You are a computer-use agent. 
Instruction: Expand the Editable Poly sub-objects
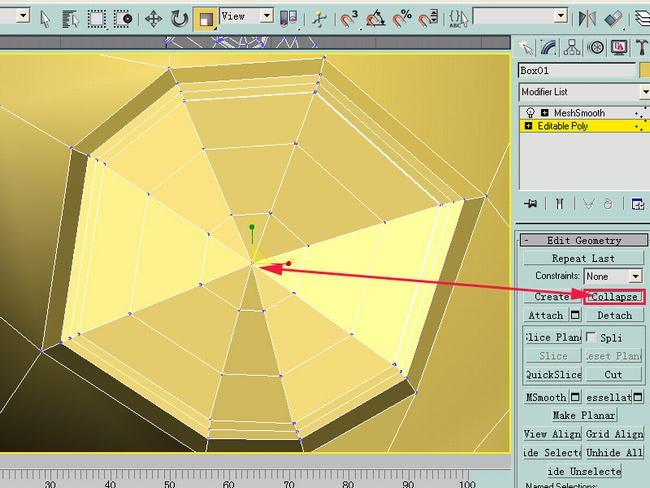click(x=529, y=126)
